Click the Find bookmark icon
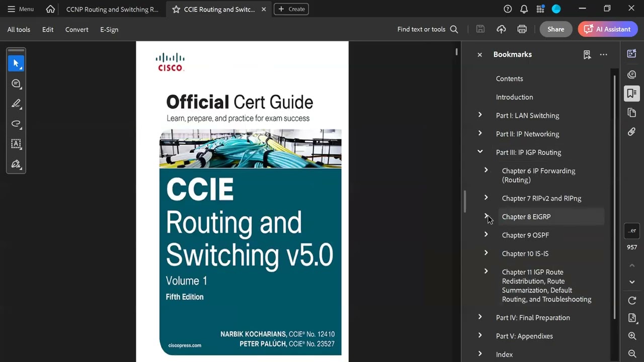This screenshot has width=644, height=362. coord(587,54)
